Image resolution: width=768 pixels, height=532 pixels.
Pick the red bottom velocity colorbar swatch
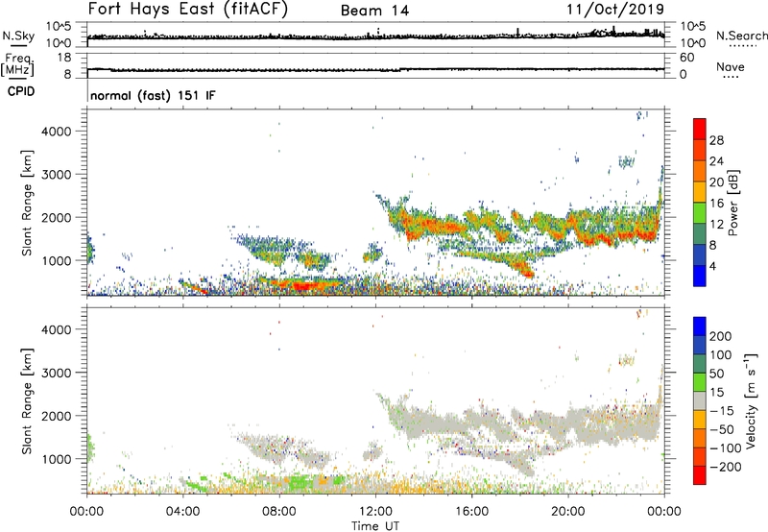click(x=700, y=475)
